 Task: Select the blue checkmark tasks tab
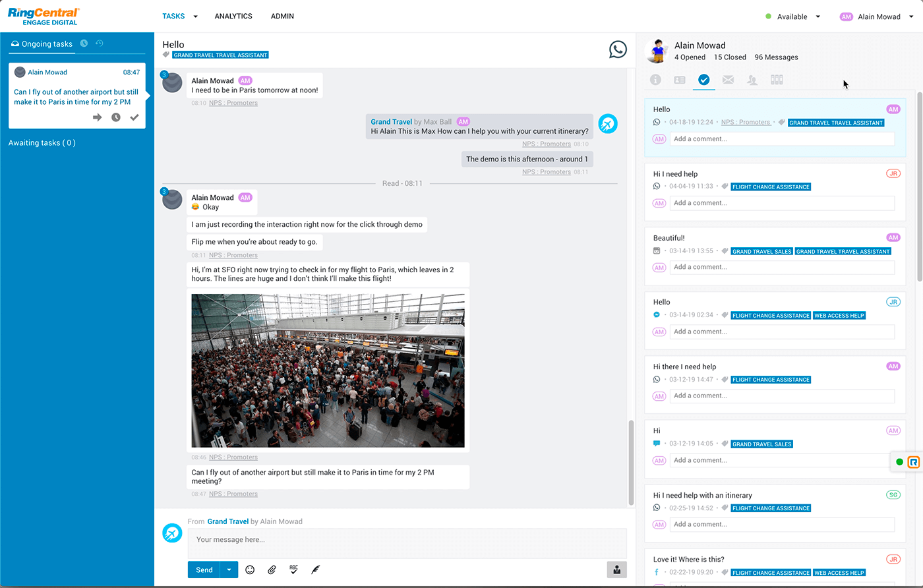(x=703, y=80)
